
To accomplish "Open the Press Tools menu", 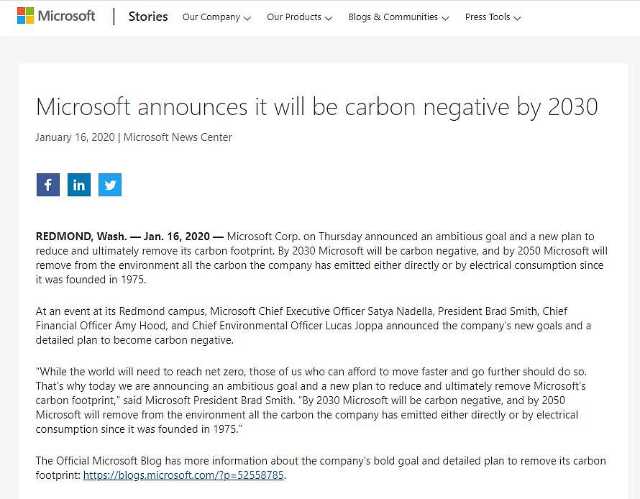I will 488,17.
